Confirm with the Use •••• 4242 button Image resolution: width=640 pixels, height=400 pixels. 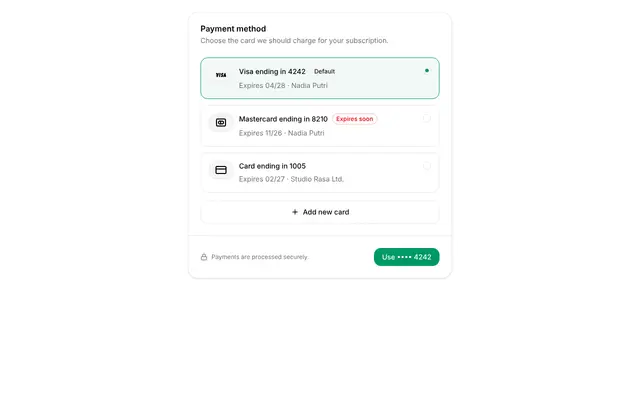point(407,257)
